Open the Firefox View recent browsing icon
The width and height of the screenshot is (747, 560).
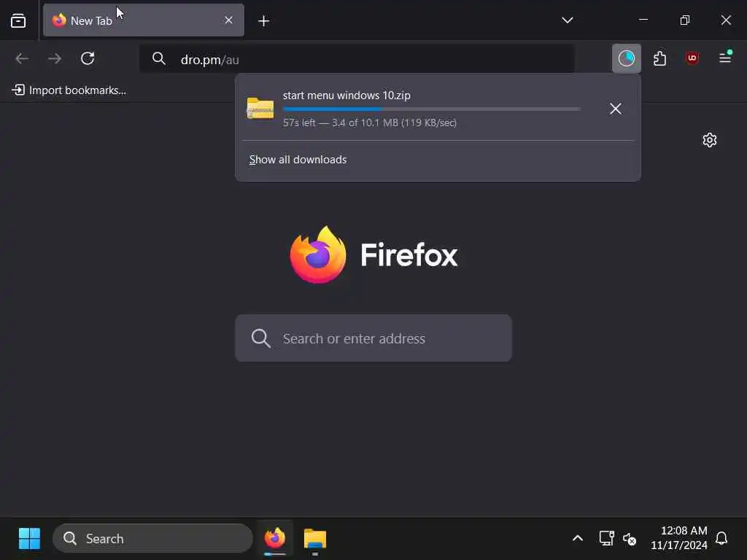pyautogui.click(x=18, y=20)
